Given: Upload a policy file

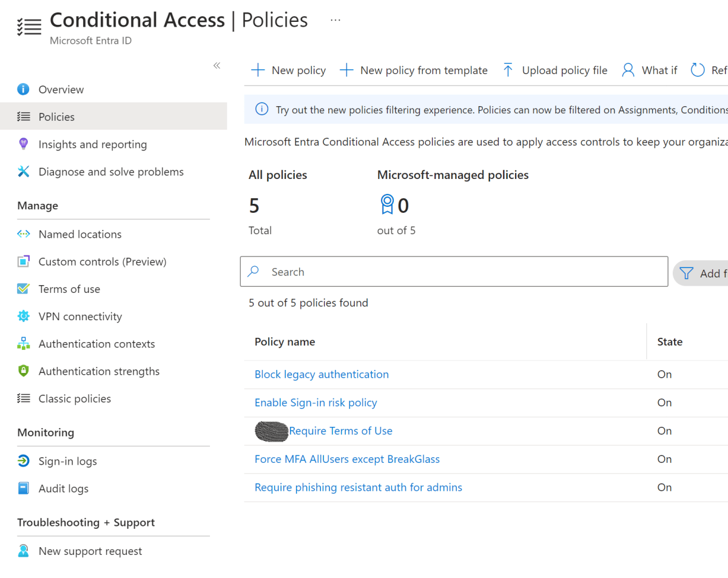Looking at the screenshot, I should (554, 70).
